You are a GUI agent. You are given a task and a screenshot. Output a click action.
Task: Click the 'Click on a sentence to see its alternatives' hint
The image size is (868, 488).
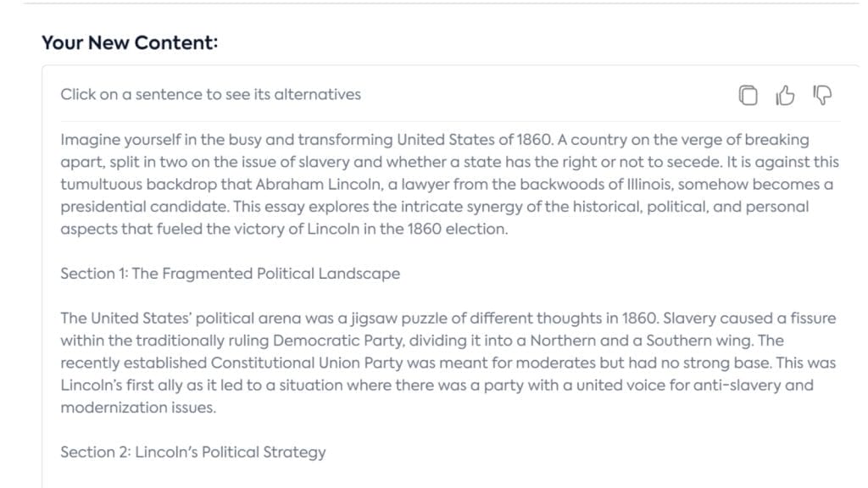click(x=210, y=95)
